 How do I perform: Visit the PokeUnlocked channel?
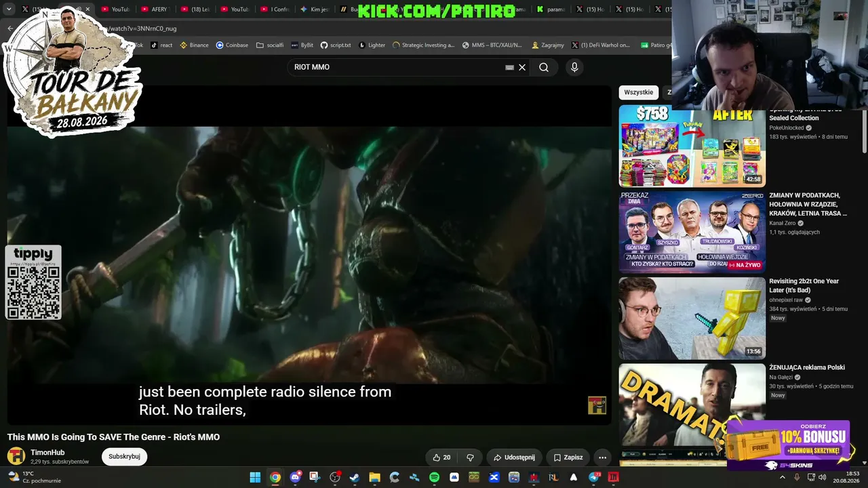(x=787, y=127)
